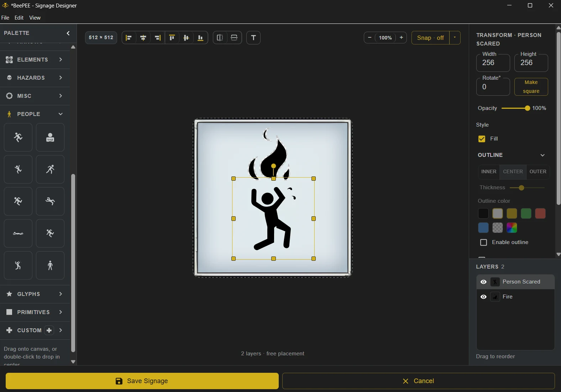
Task: Set outline position to Inner
Action: pyautogui.click(x=489, y=171)
